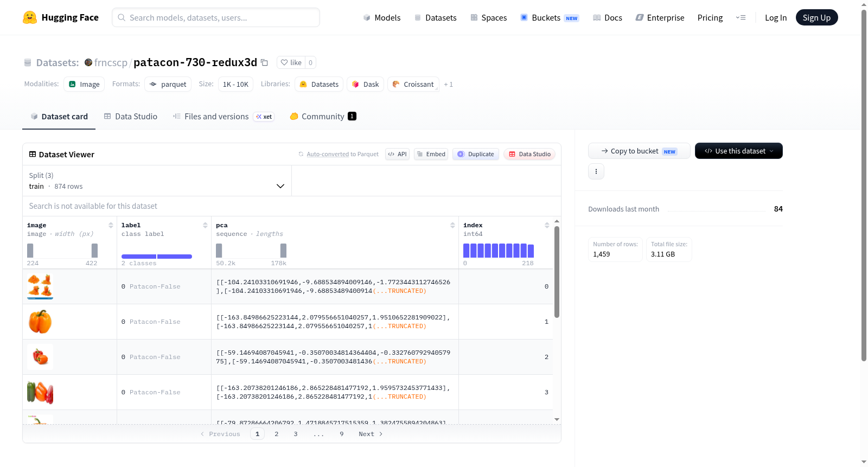Click the Hugging Face logo icon
This screenshot has height=467, width=868.
pyautogui.click(x=30, y=17)
